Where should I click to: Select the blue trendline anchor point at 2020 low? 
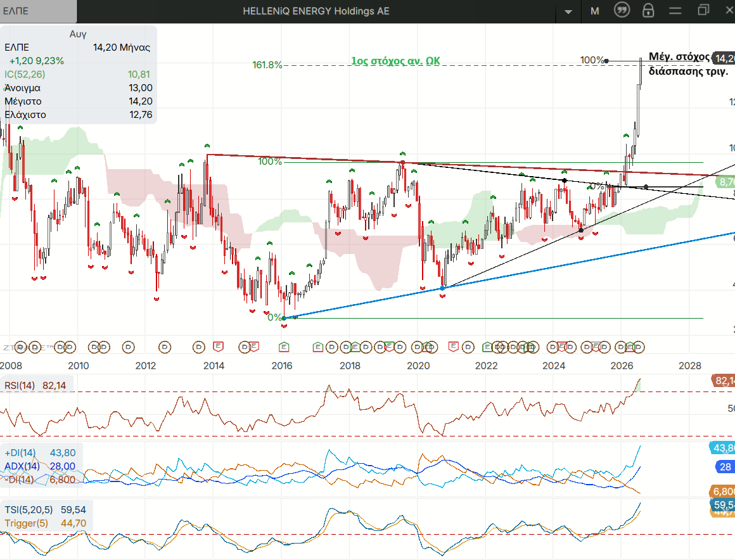[442, 288]
